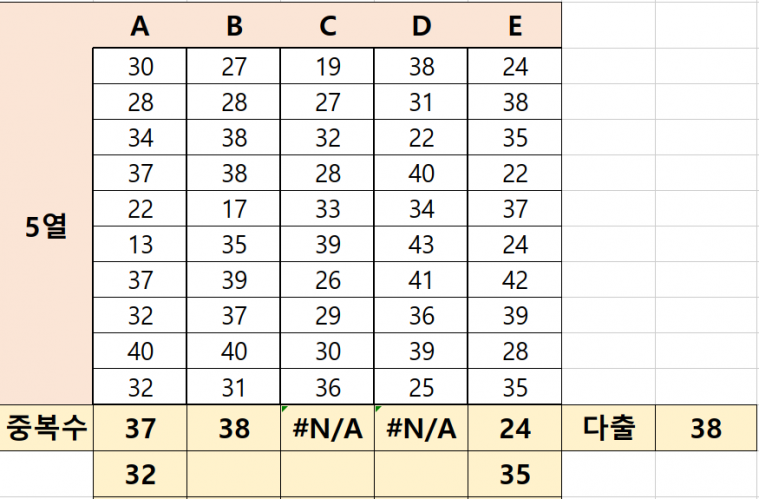Select the column E header cell
The image size is (759, 499).
tap(514, 27)
